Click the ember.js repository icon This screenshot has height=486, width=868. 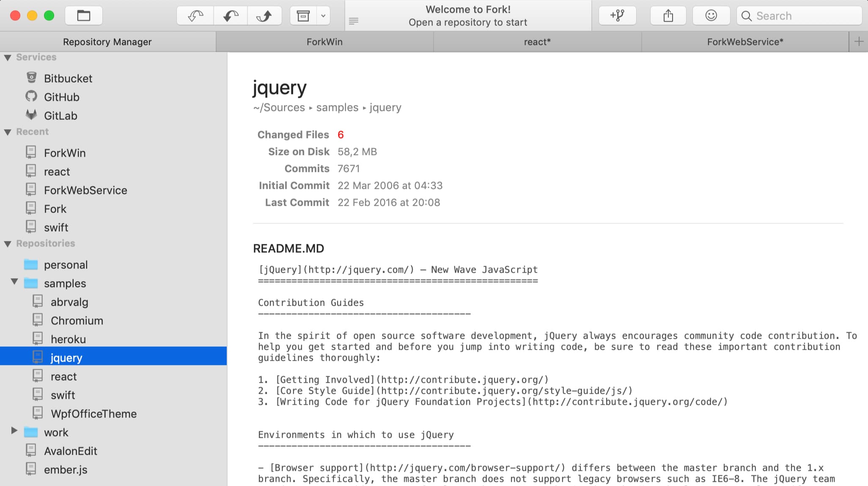[x=31, y=469]
